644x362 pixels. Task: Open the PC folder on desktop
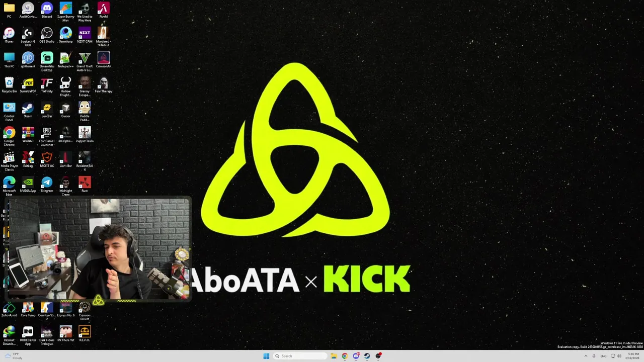(x=9, y=10)
